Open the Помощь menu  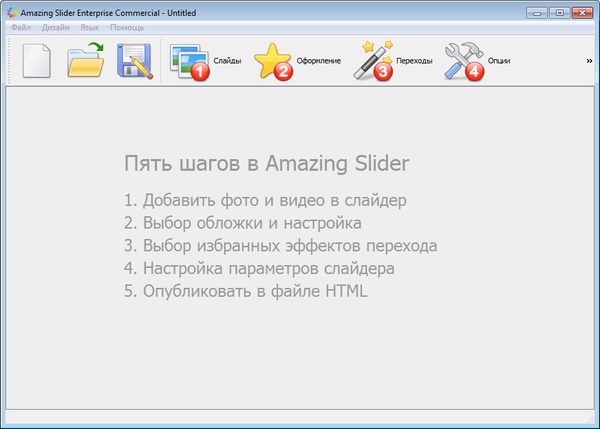[x=127, y=28]
